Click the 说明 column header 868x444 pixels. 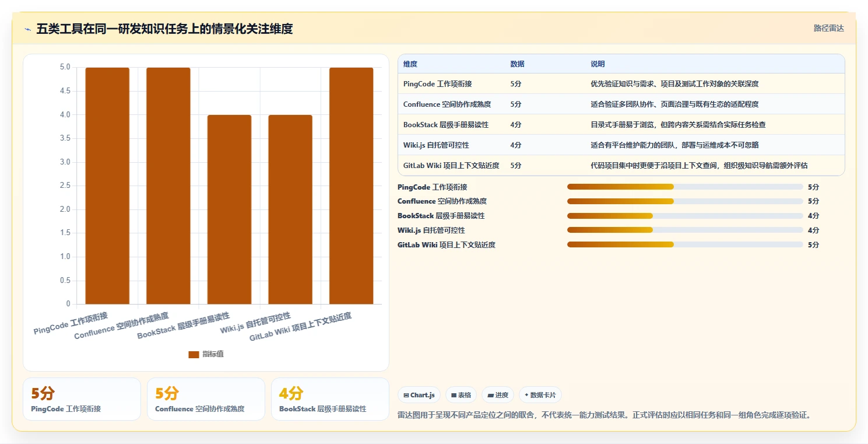[598, 64]
